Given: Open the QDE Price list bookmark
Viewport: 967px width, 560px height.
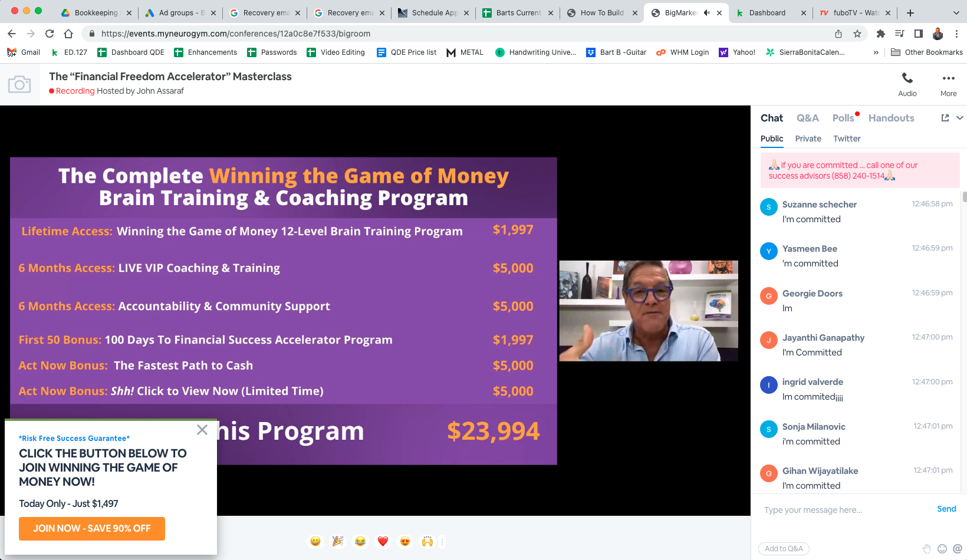Looking at the screenshot, I should (407, 52).
